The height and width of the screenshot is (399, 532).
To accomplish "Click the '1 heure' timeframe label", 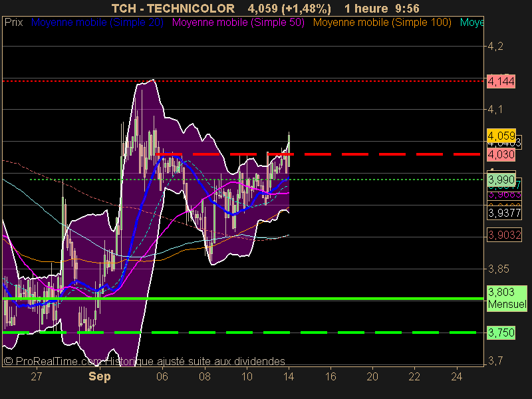I will [366, 8].
